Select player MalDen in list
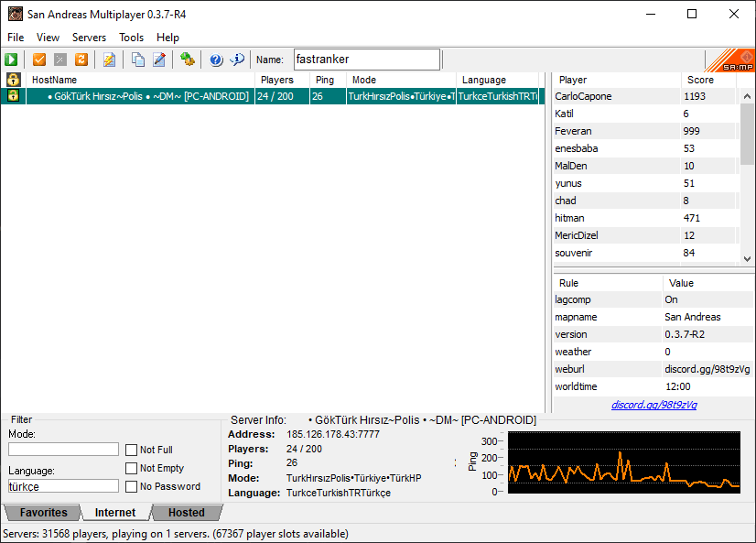The image size is (756, 543). (646, 166)
